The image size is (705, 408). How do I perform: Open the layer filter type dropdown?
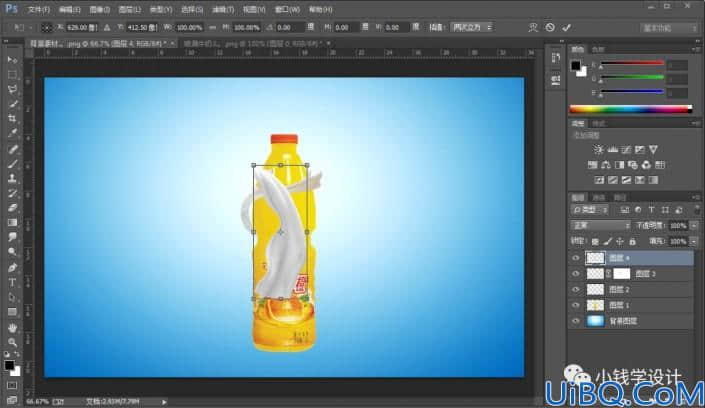(590, 210)
